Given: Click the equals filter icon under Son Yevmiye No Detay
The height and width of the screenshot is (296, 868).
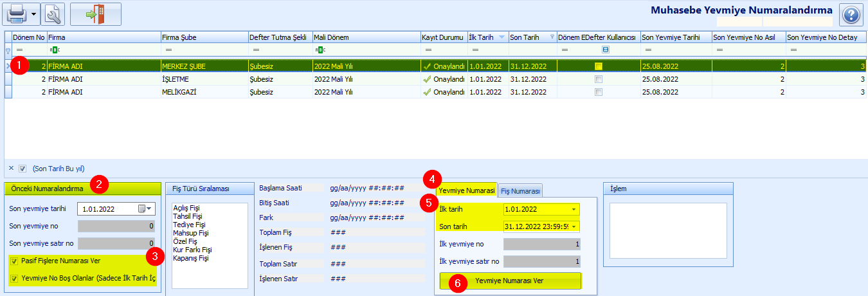Looking at the screenshot, I should [x=795, y=50].
